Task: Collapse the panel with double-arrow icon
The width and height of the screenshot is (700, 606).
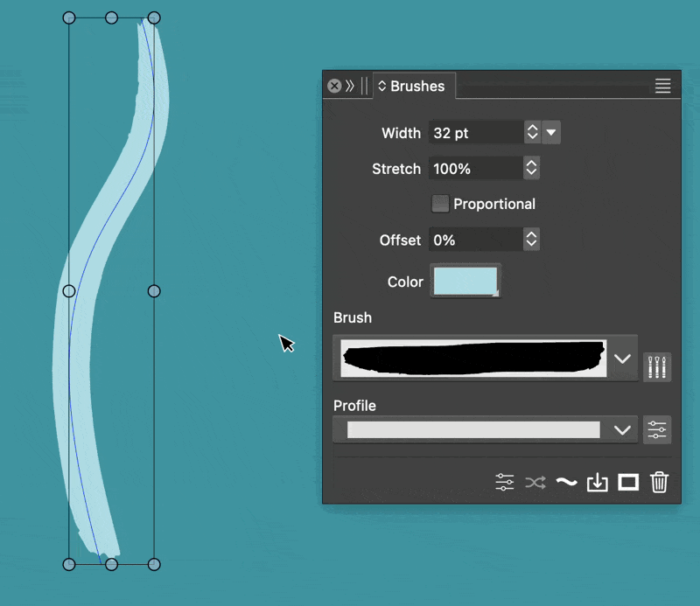Action: pyautogui.click(x=350, y=86)
